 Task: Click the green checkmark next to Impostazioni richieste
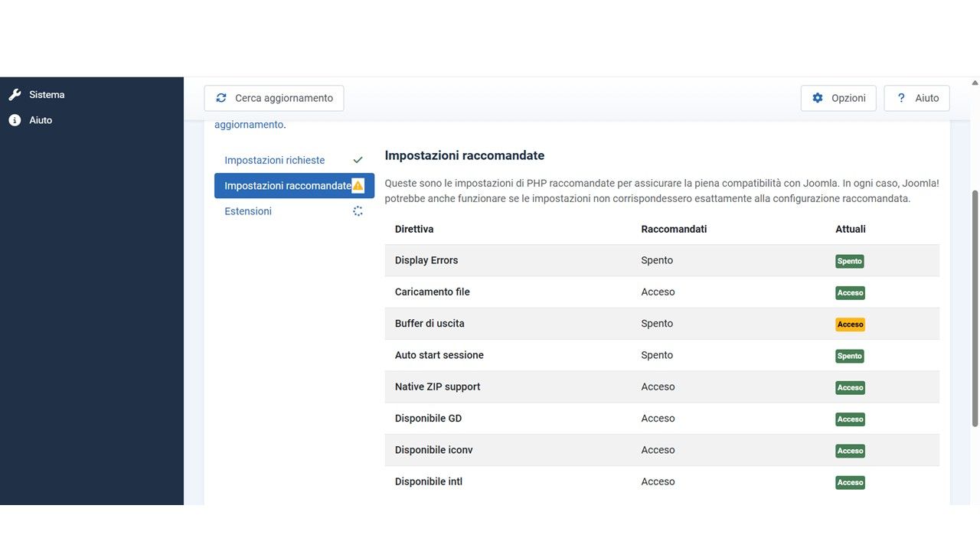tap(358, 160)
